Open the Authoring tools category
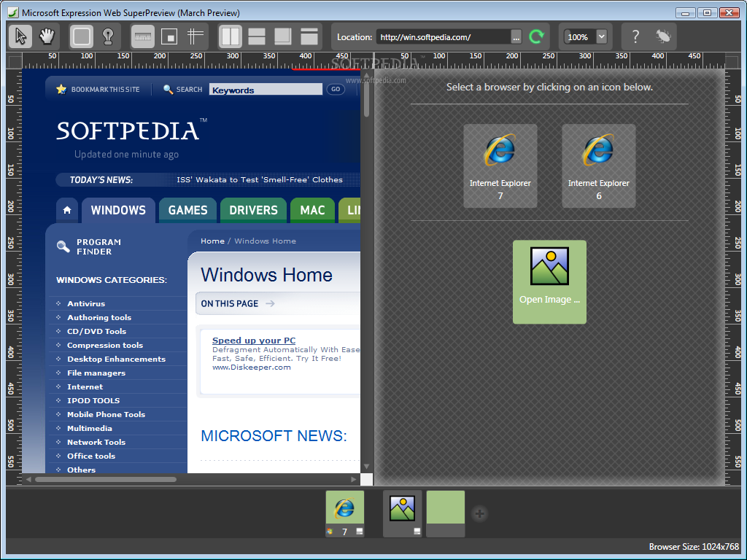Screen dimensions: 747x560 (x=99, y=317)
